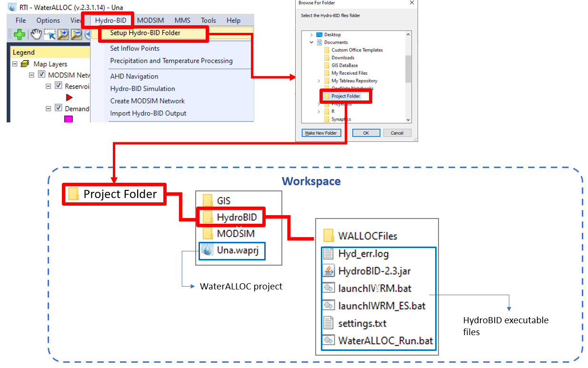Viewport: 588px width, 368px height.
Task: Collapse the Documents folder tree node
Action: 312,42
